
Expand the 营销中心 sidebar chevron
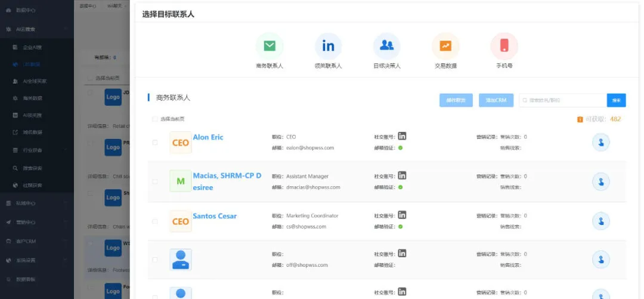[x=66, y=222]
